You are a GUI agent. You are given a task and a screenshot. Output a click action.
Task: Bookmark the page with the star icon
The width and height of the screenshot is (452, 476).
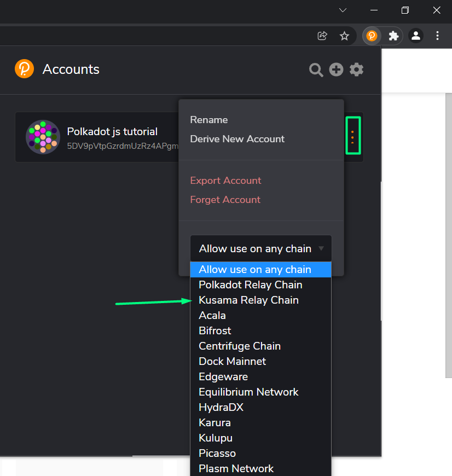tap(344, 36)
